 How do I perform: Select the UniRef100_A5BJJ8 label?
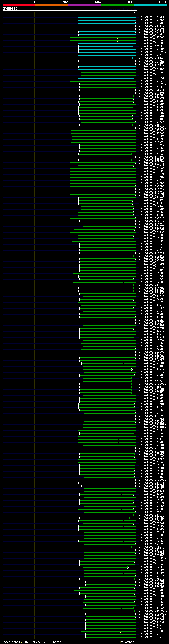click(x=152, y=90)
